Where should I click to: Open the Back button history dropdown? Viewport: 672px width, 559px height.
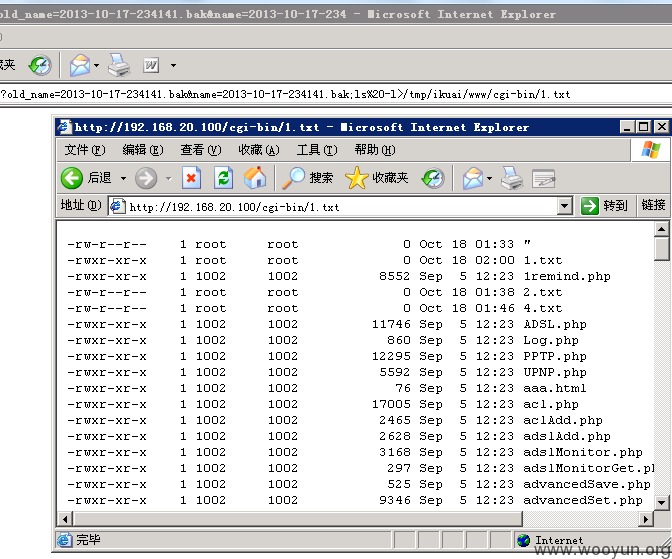(x=123, y=178)
